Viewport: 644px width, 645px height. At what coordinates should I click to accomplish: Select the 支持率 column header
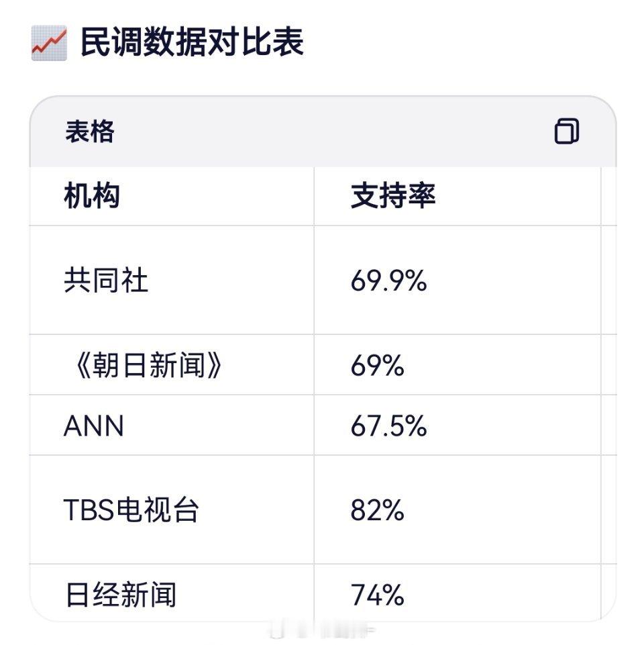point(394,195)
